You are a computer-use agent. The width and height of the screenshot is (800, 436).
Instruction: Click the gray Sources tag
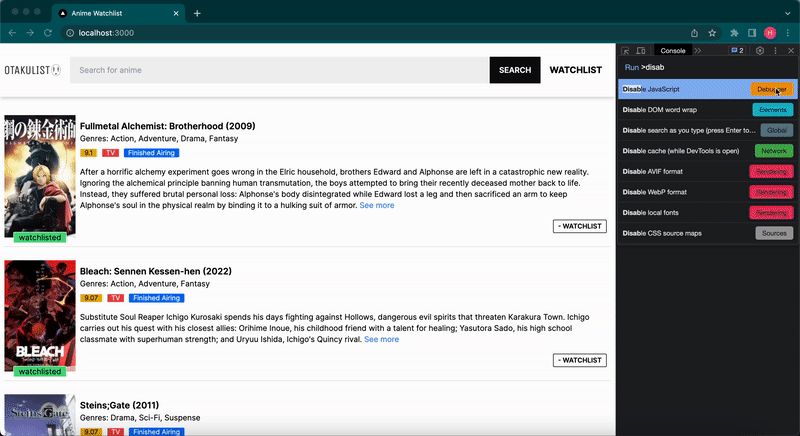(x=774, y=233)
